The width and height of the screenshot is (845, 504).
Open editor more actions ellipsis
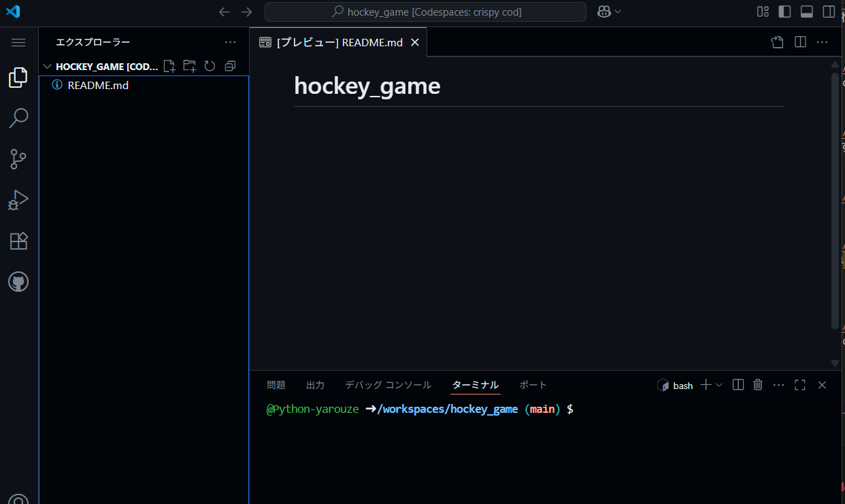point(822,42)
